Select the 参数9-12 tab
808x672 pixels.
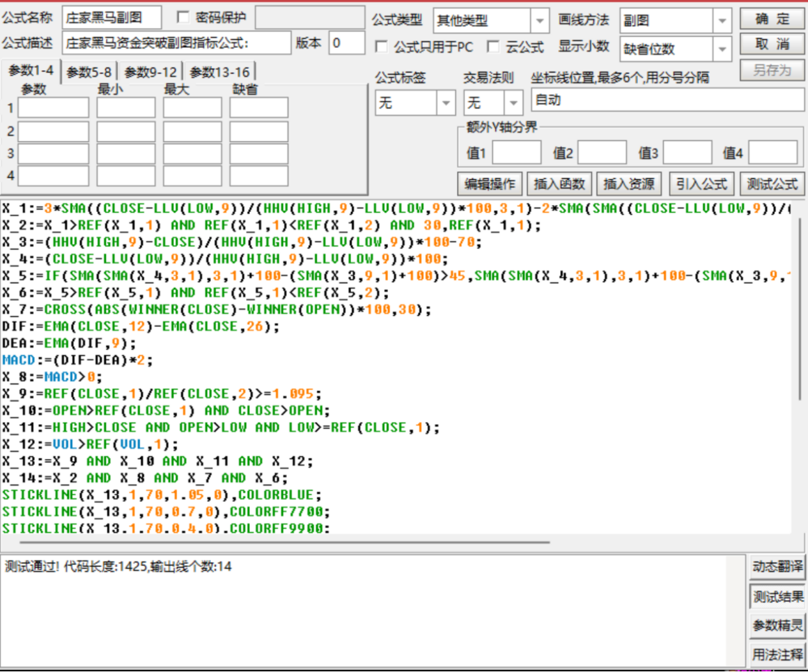(150, 72)
